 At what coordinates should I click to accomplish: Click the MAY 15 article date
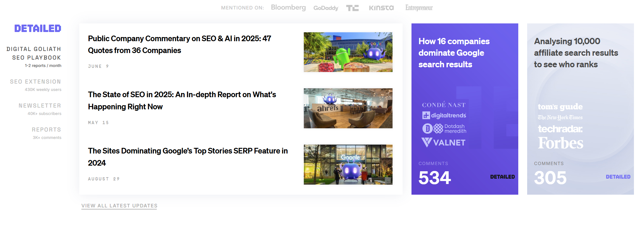99,123
